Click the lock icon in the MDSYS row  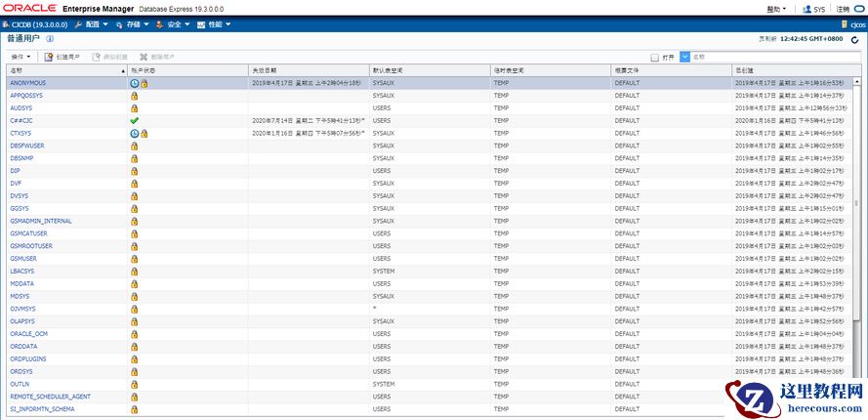pos(134,296)
